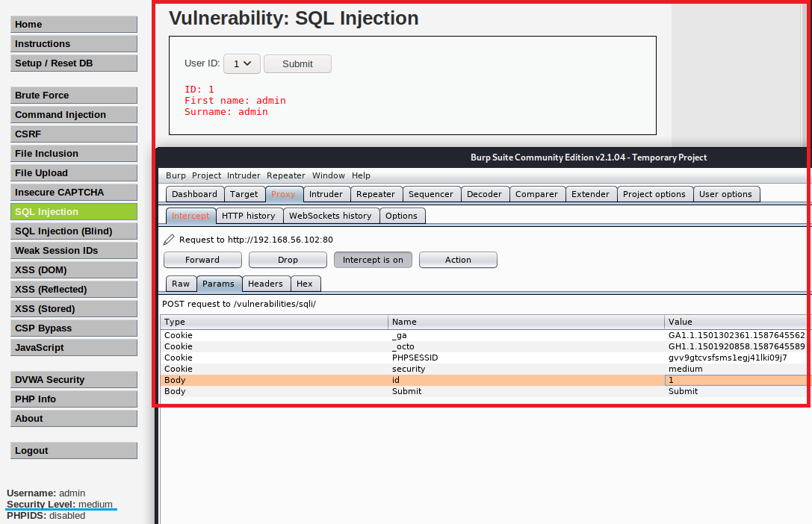
Task: Select the Intercept sub-tab
Action: coord(190,216)
